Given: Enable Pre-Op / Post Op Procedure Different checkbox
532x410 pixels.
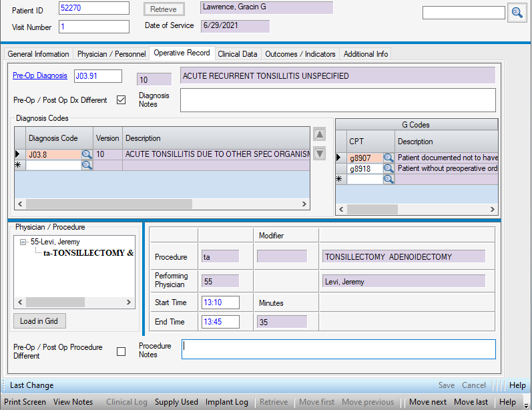Looking at the screenshot, I should 121,351.
